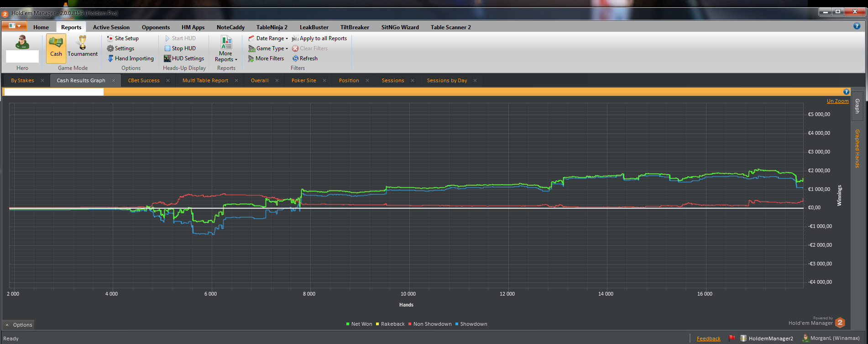Select the Tournament trophy icon
868x344 pixels.
pos(83,42)
